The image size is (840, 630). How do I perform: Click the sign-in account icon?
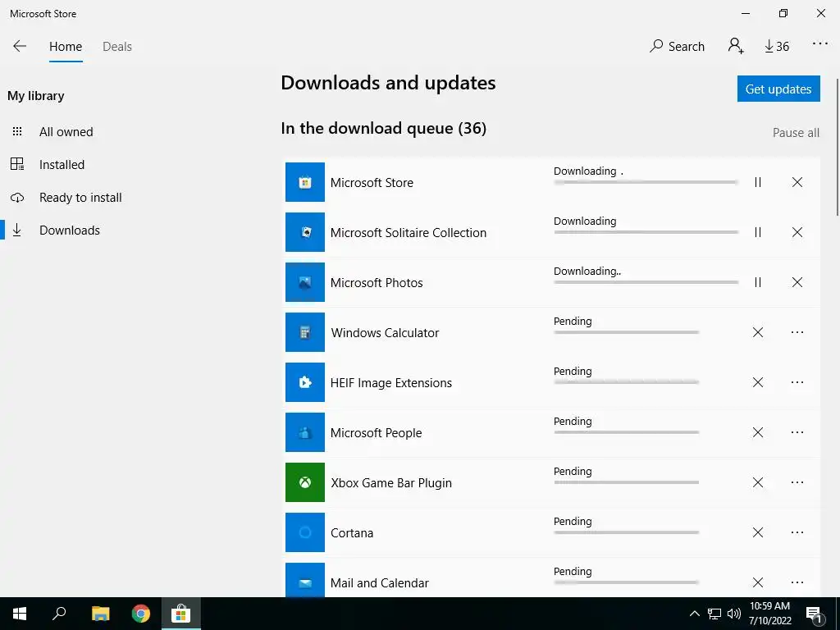[x=736, y=46]
